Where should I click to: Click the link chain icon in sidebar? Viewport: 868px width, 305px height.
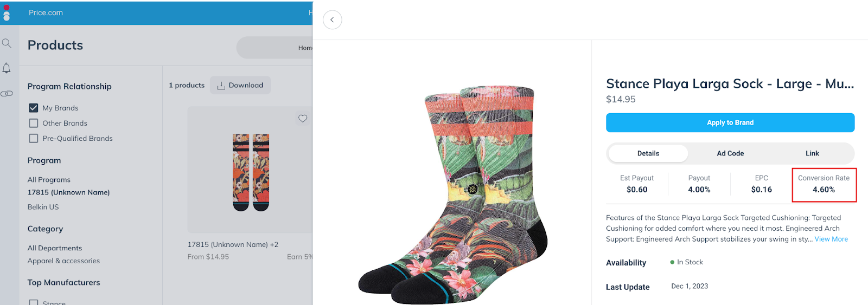click(x=7, y=94)
